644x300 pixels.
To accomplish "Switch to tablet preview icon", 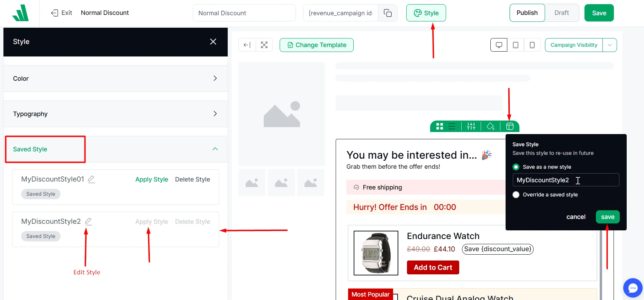I will 516,45.
